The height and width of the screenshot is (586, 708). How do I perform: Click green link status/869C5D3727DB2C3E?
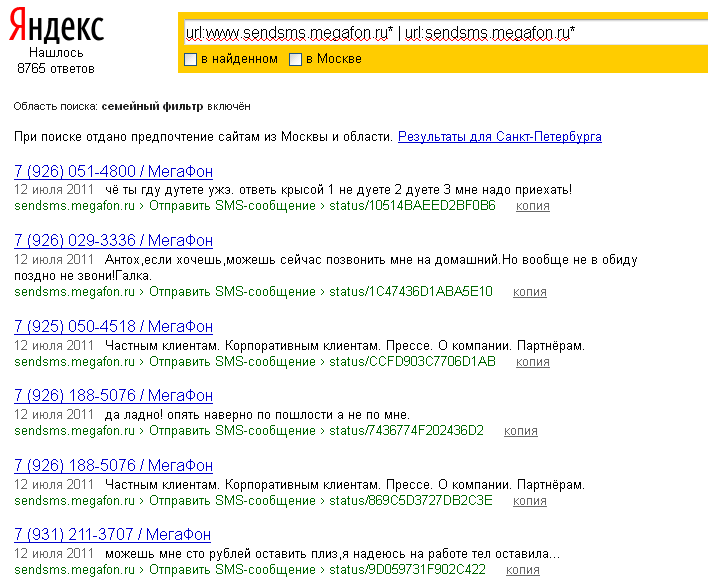pos(411,501)
